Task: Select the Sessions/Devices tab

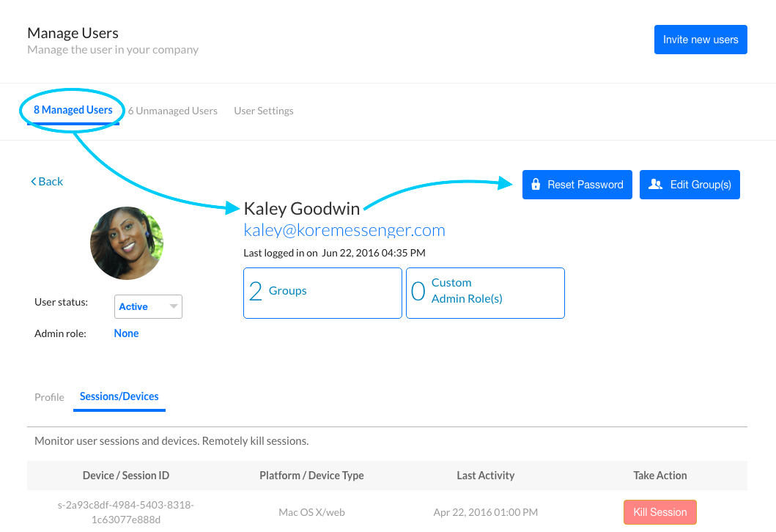Action: [x=119, y=396]
